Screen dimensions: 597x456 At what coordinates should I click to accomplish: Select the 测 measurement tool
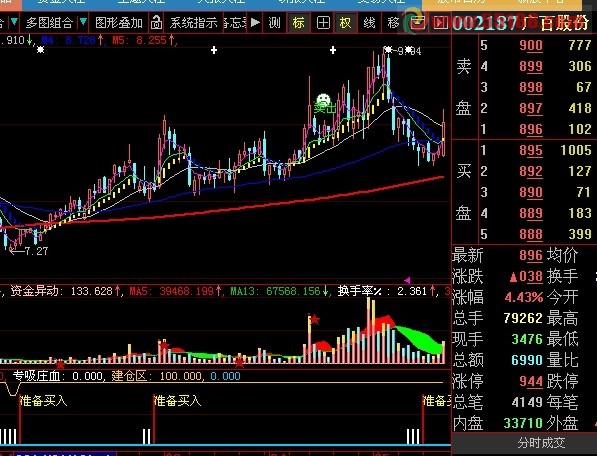(x=275, y=23)
